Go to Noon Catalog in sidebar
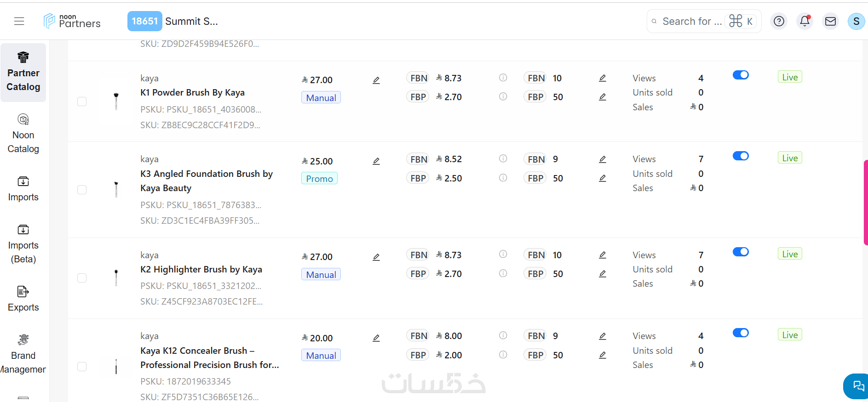 tap(23, 133)
